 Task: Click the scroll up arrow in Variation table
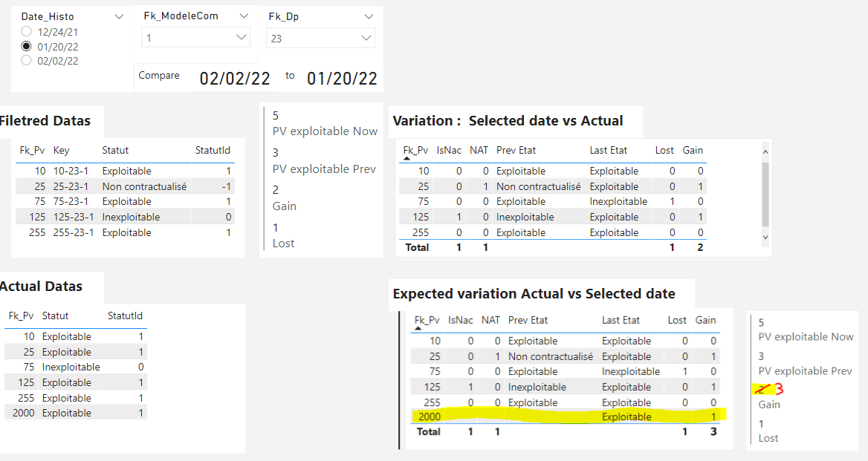point(765,151)
